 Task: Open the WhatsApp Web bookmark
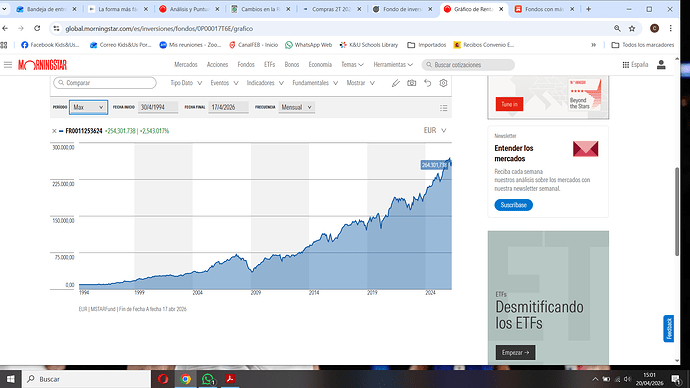pyautogui.click(x=308, y=45)
